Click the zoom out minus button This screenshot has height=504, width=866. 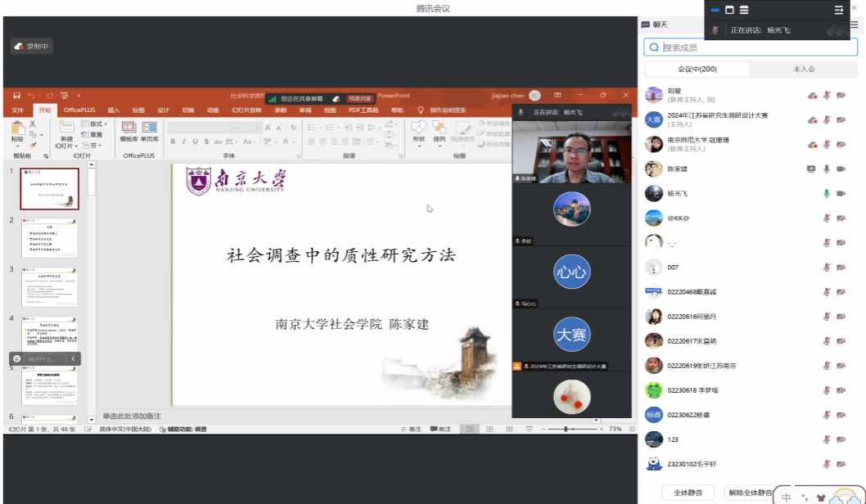tap(544, 429)
